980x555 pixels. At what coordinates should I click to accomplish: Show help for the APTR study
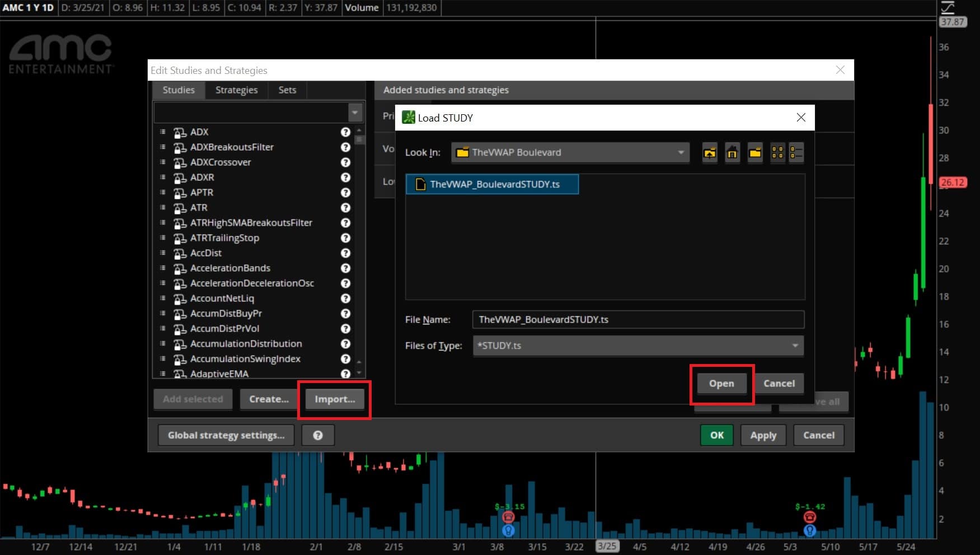(x=345, y=193)
